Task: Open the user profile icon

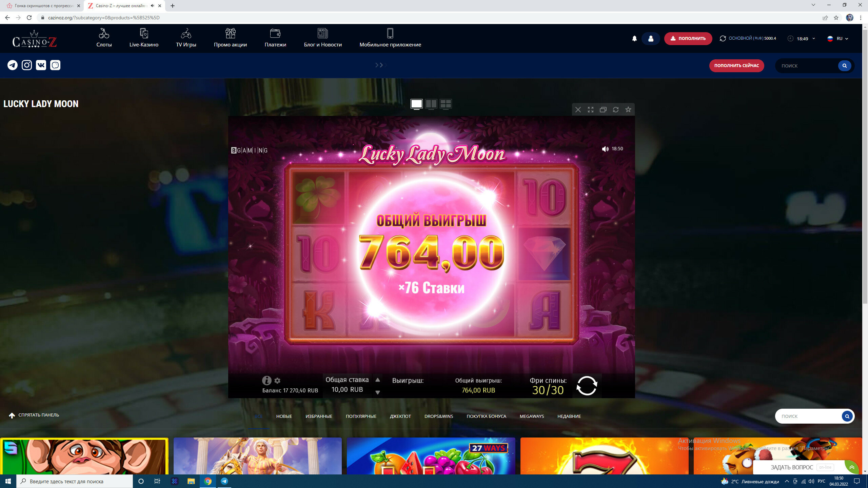Action: [650, 39]
